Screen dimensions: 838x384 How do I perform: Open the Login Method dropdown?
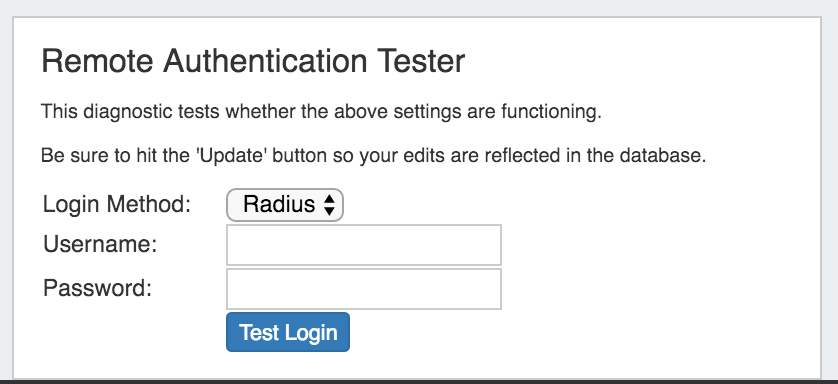click(285, 205)
